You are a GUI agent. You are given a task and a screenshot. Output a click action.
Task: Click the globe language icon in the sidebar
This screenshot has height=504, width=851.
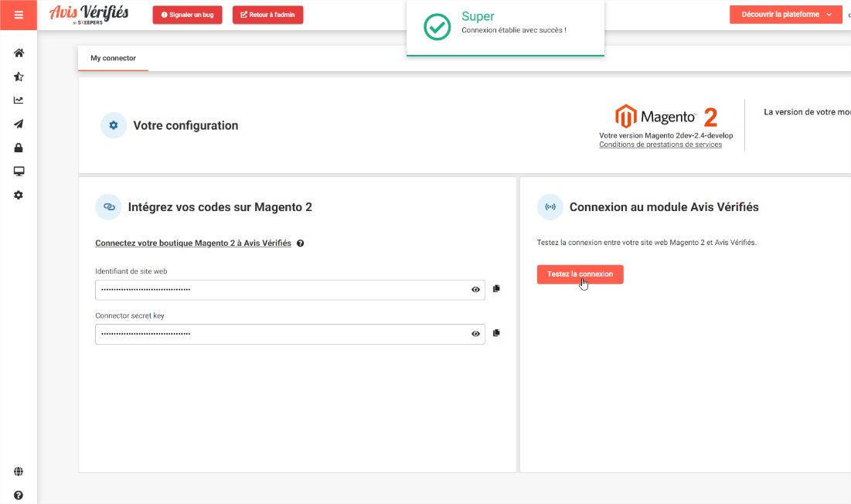(x=19, y=472)
